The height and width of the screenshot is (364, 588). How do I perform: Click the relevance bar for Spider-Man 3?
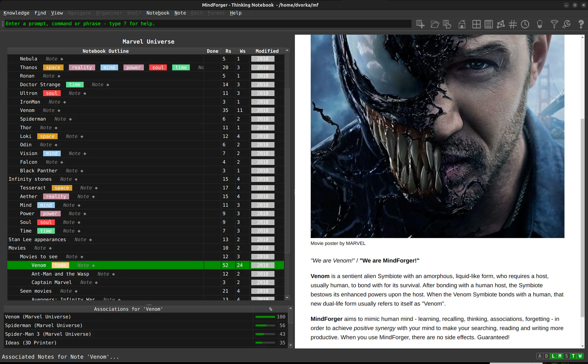tap(265, 334)
